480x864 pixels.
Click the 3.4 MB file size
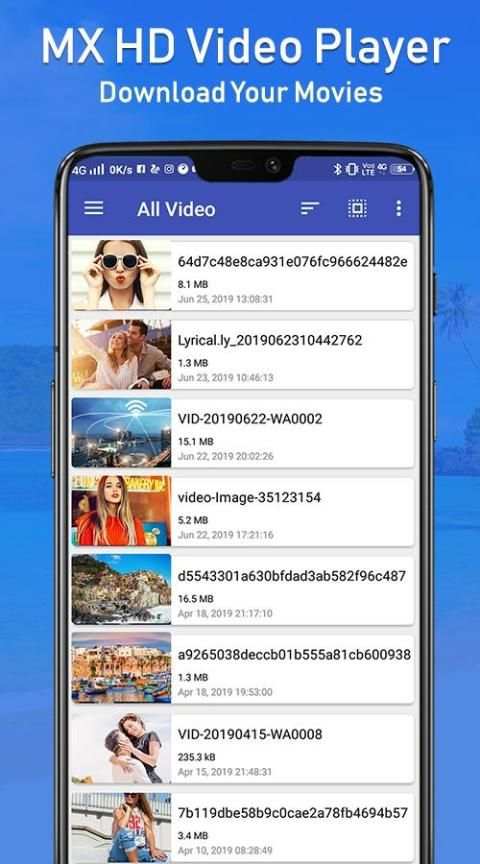point(192,836)
